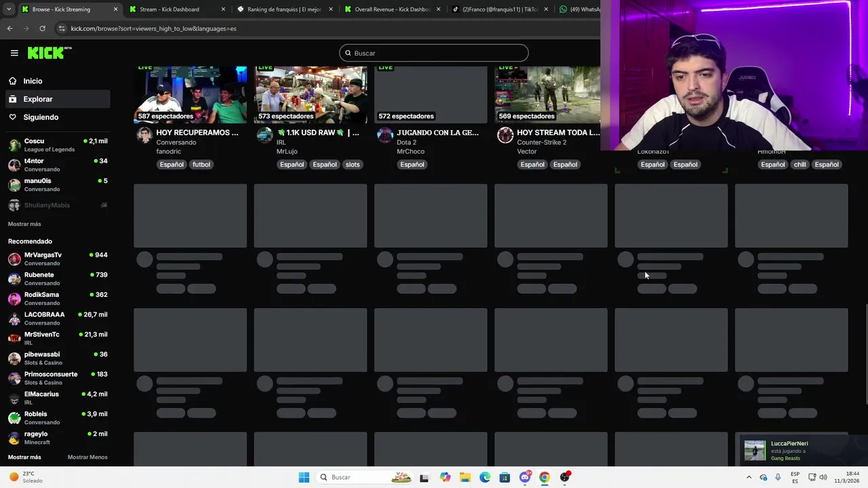Expand followed list with Mostrar más

[x=24, y=224]
